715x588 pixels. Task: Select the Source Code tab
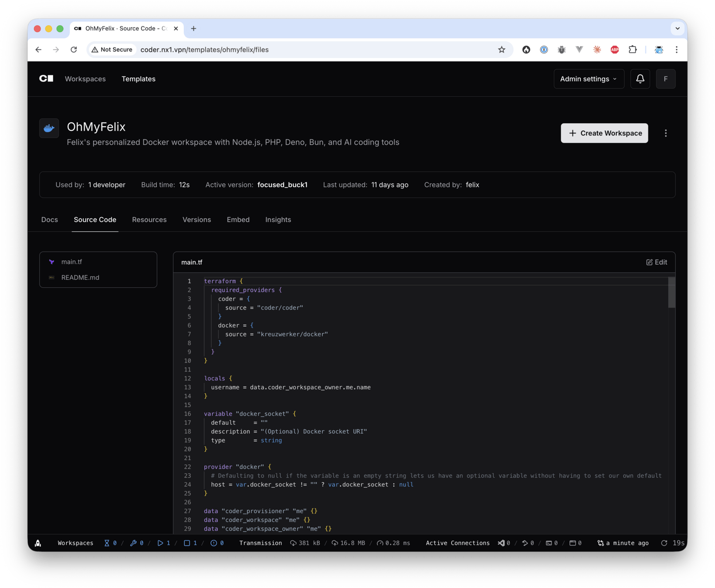point(95,220)
